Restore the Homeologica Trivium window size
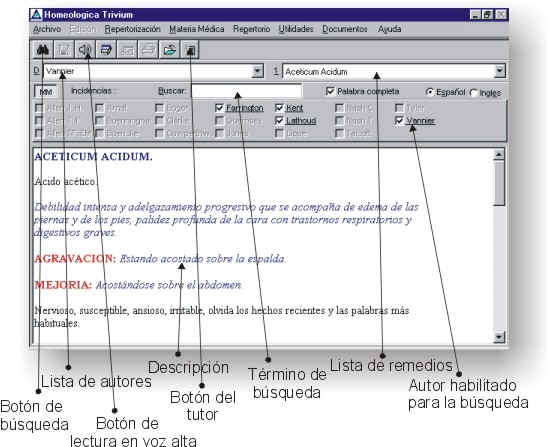This screenshot has width=550, height=447. (x=488, y=15)
